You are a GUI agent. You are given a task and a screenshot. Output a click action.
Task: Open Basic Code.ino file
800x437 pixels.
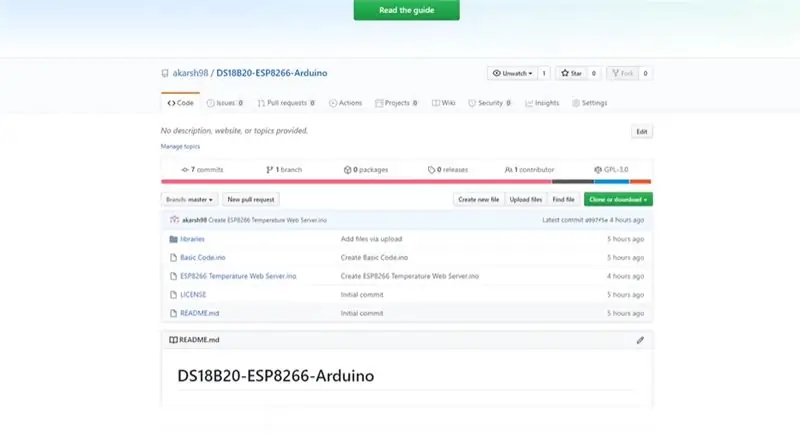[x=203, y=258]
